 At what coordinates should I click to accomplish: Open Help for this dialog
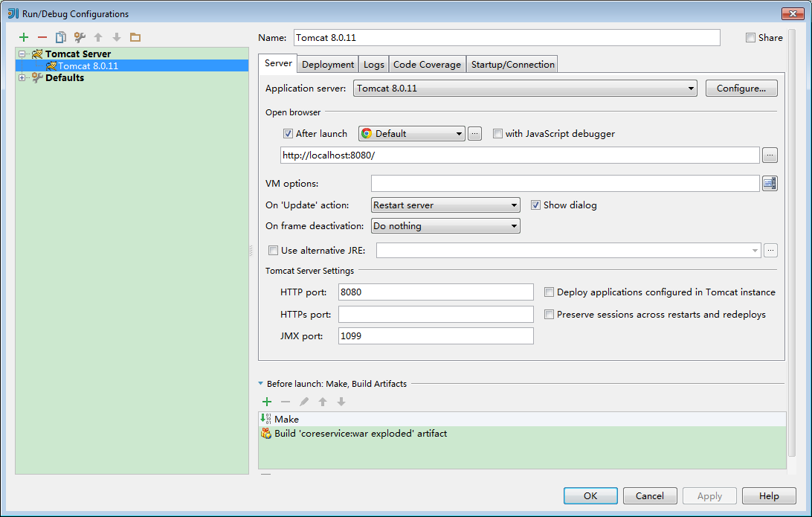click(x=769, y=495)
